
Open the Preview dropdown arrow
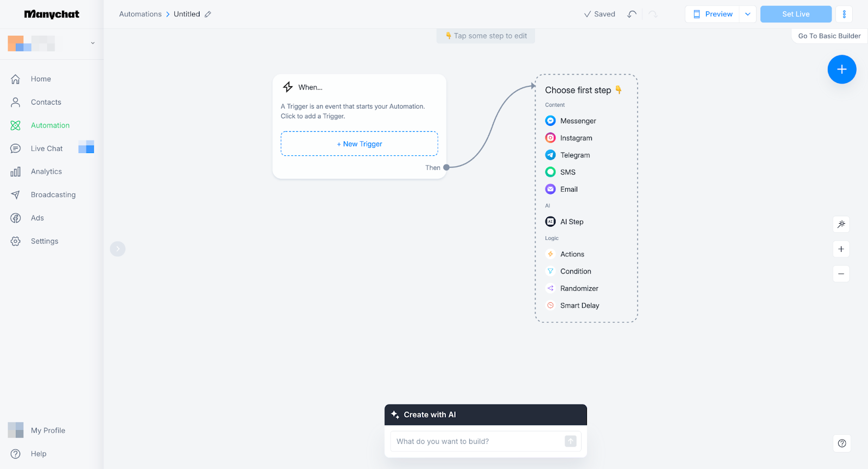coord(748,14)
